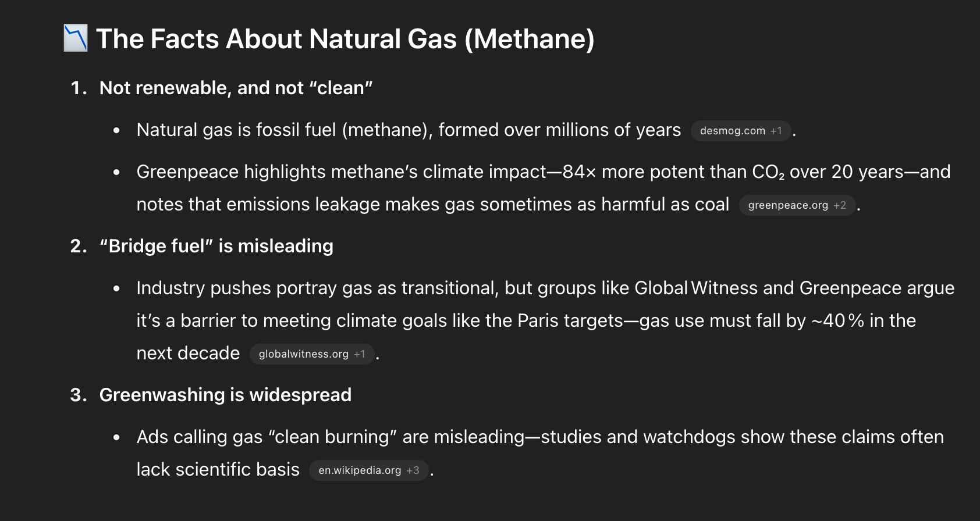Click the "~40%" figure in the text

pos(838,320)
